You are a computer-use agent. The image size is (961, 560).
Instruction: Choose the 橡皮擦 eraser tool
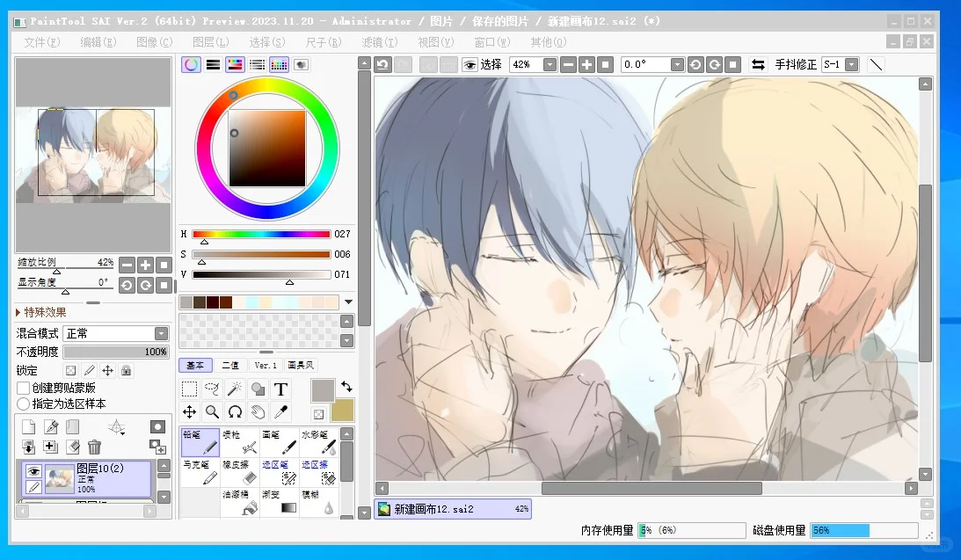(x=240, y=472)
